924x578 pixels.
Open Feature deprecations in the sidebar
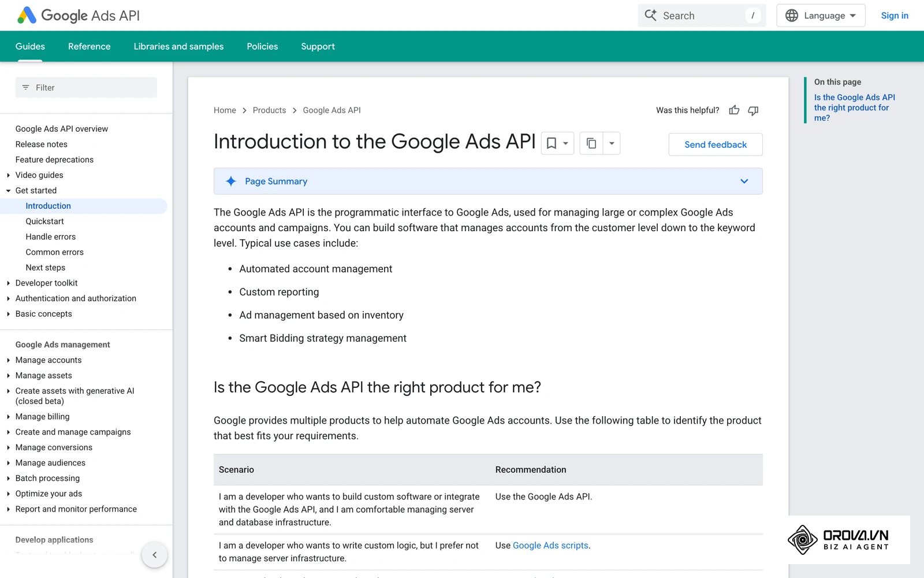pos(54,160)
